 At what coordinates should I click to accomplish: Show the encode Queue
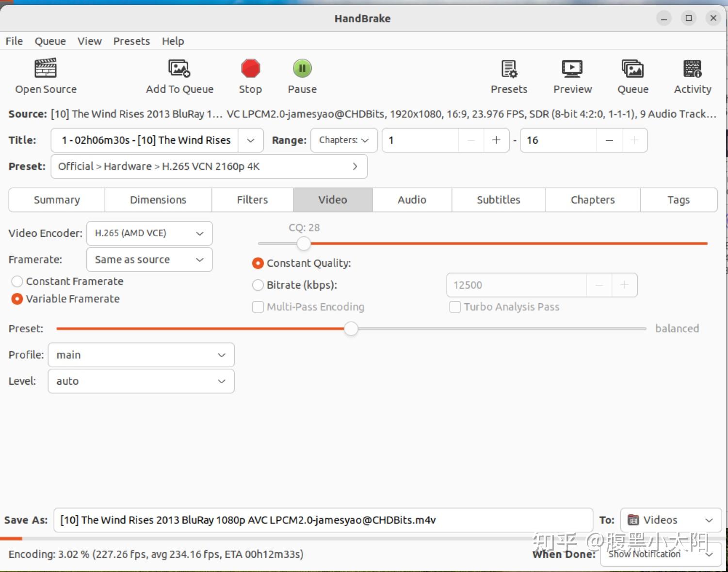pyautogui.click(x=632, y=76)
